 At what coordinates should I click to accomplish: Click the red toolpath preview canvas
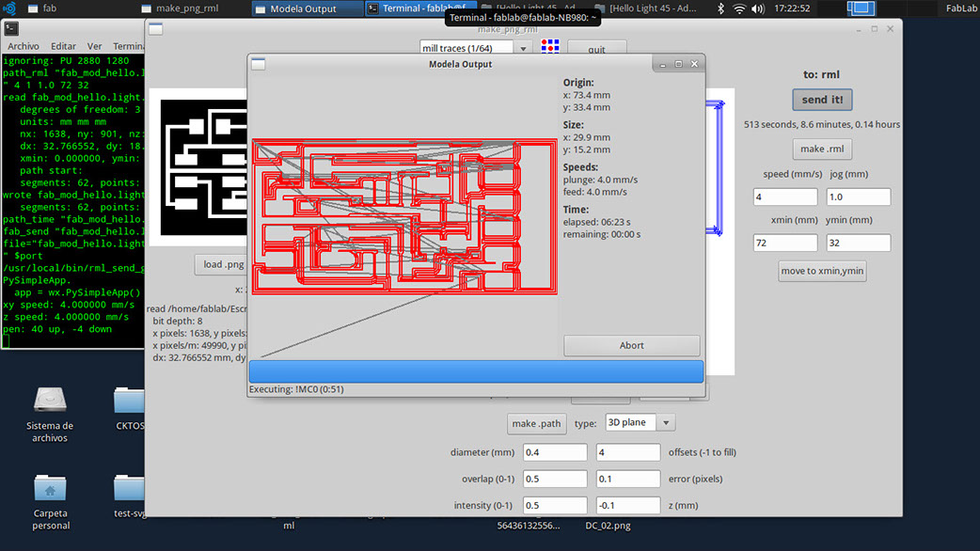404,216
